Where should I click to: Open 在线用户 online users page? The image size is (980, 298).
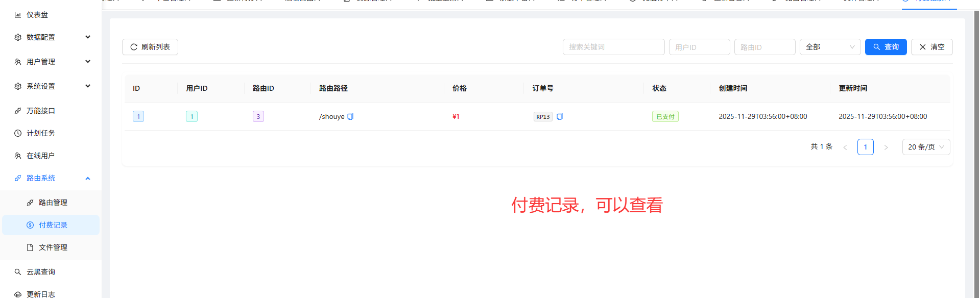(40, 156)
